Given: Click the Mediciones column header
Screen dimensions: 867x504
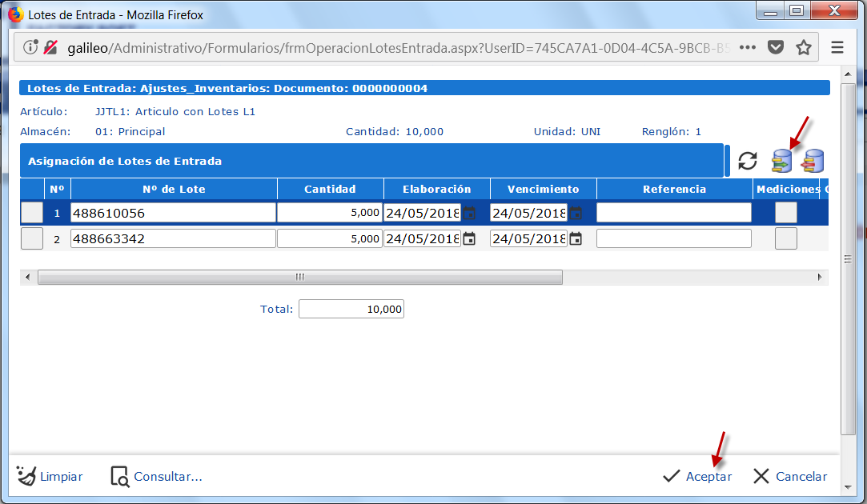Looking at the screenshot, I should (788, 189).
